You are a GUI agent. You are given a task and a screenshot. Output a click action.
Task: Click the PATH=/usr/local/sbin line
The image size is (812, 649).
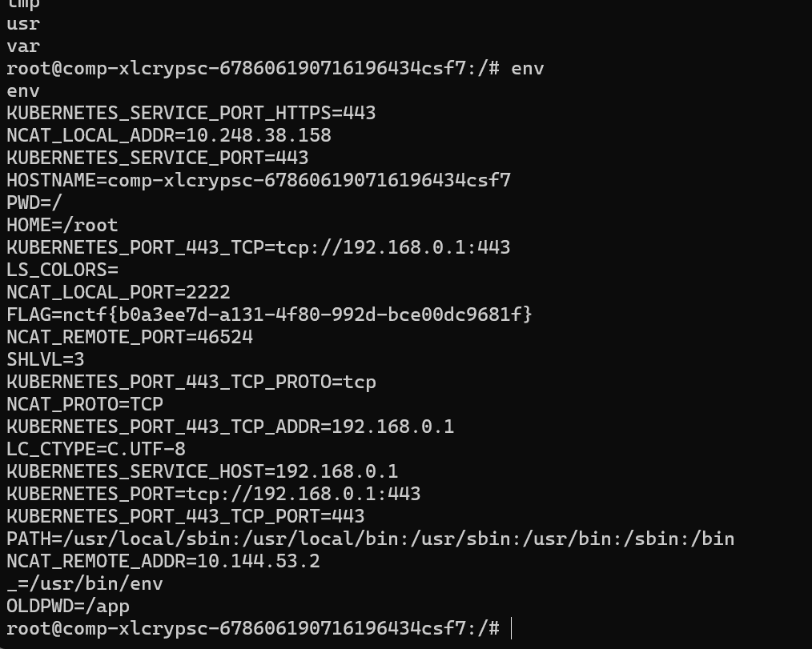coord(370,539)
